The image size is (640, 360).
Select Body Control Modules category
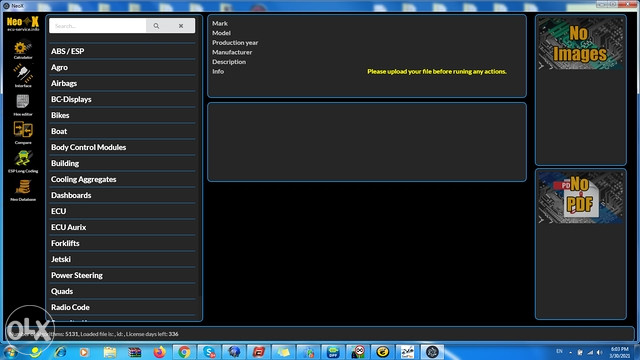[122, 147]
